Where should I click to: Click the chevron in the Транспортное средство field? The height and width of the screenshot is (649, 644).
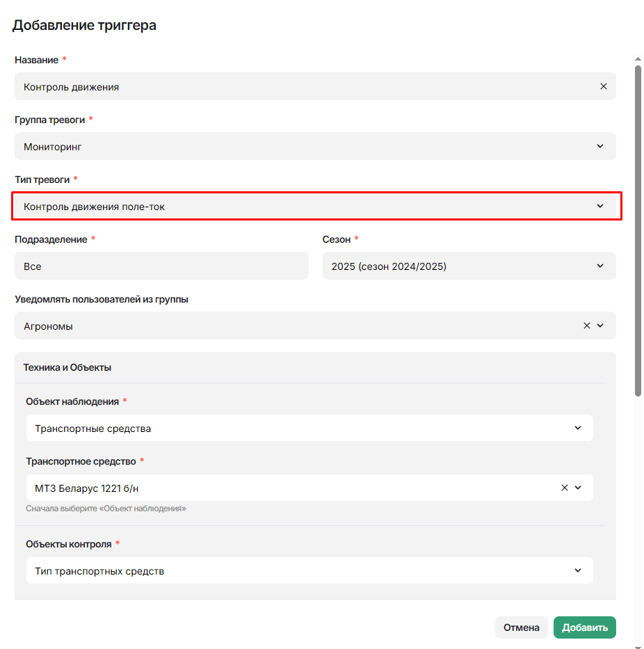coord(578,488)
